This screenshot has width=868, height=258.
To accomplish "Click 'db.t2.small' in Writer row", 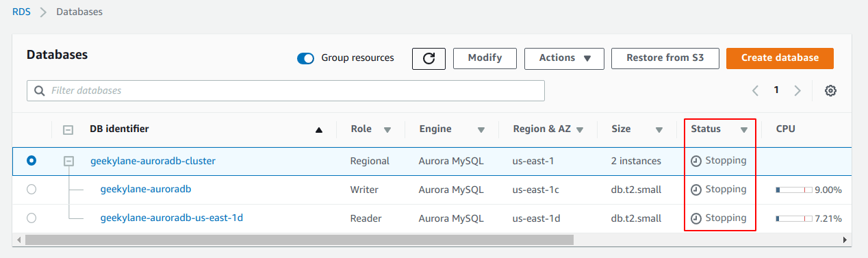I will coord(636,190).
